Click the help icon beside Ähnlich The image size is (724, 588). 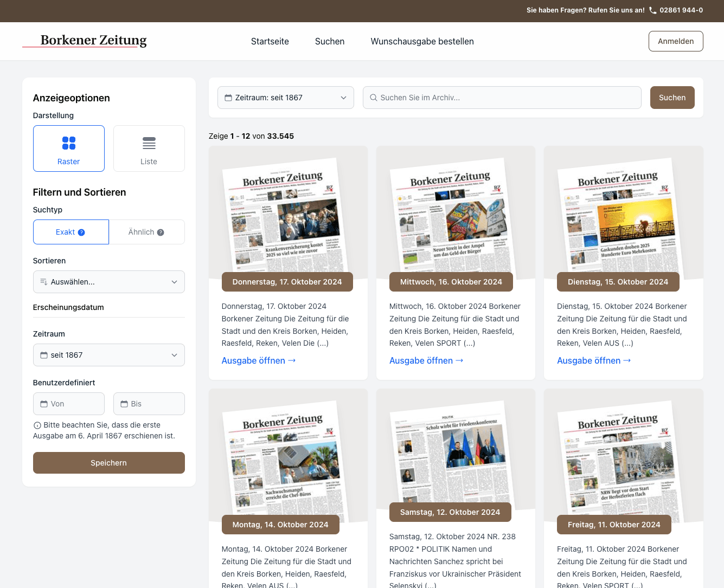point(161,232)
